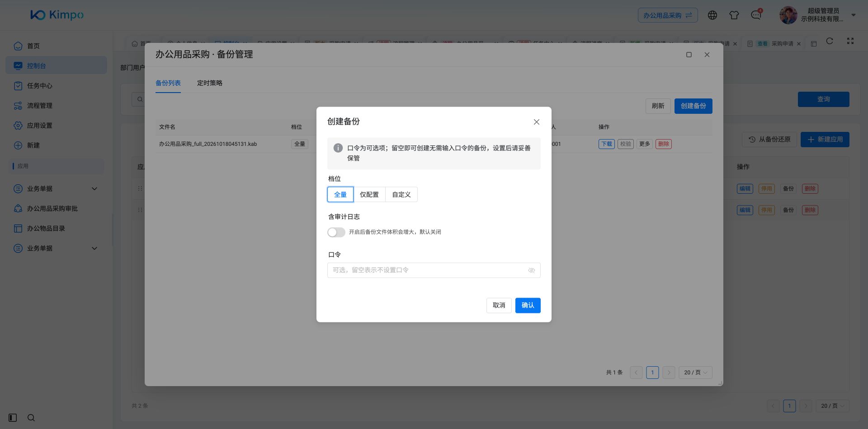Click the refresh icon in tab bar
The image size is (868, 429).
click(x=830, y=41)
